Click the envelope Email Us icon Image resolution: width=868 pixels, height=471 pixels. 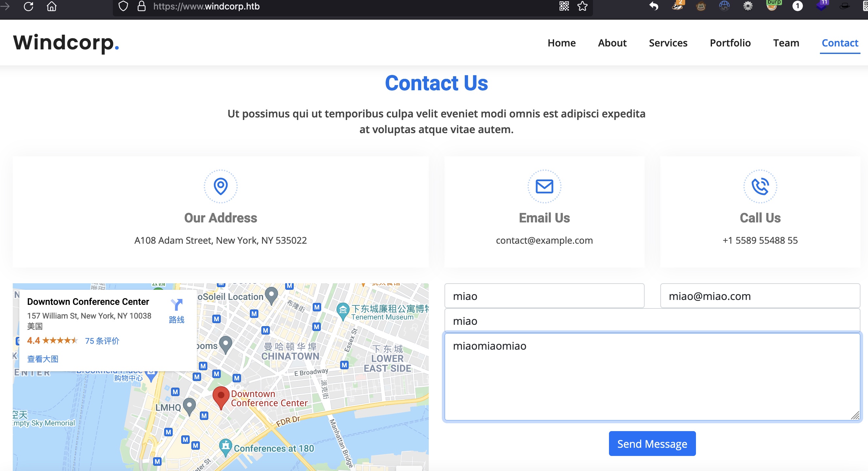point(544,186)
